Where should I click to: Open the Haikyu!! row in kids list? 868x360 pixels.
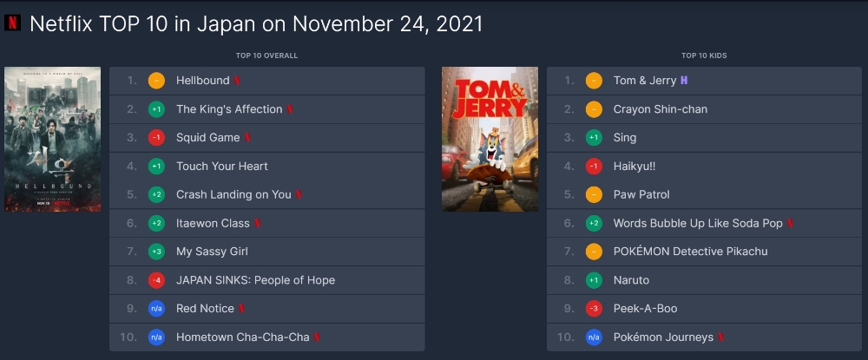[x=704, y=167]
